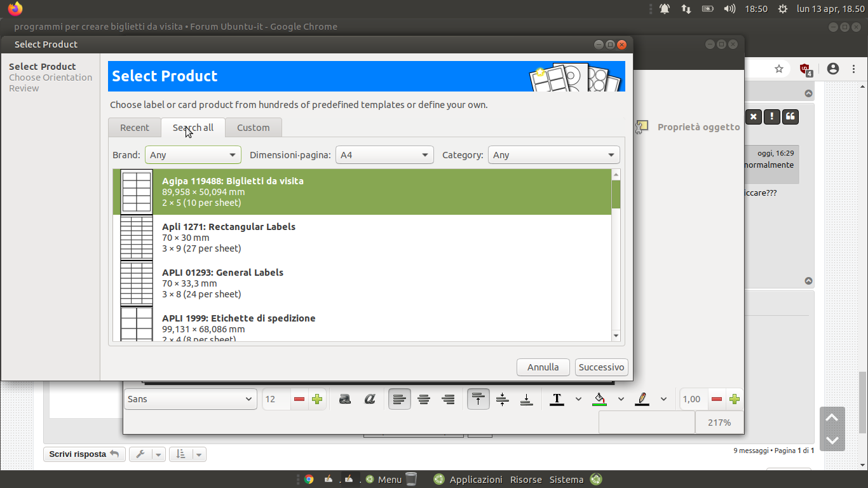Jump to page top with up chevron
This screenshot has width=868, height=488.
pyautogui.click(x=832, y=417)
